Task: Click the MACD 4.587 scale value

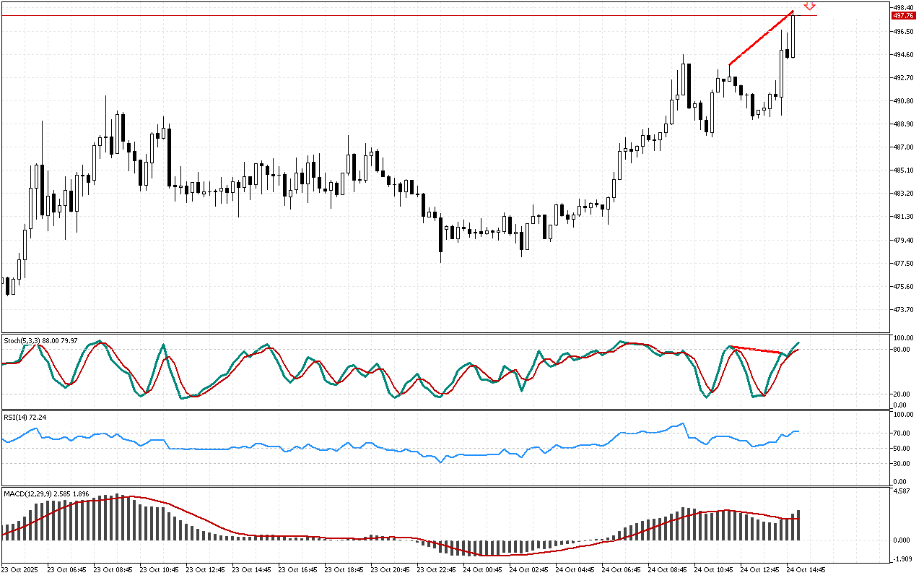Action: tap(902, 492)
